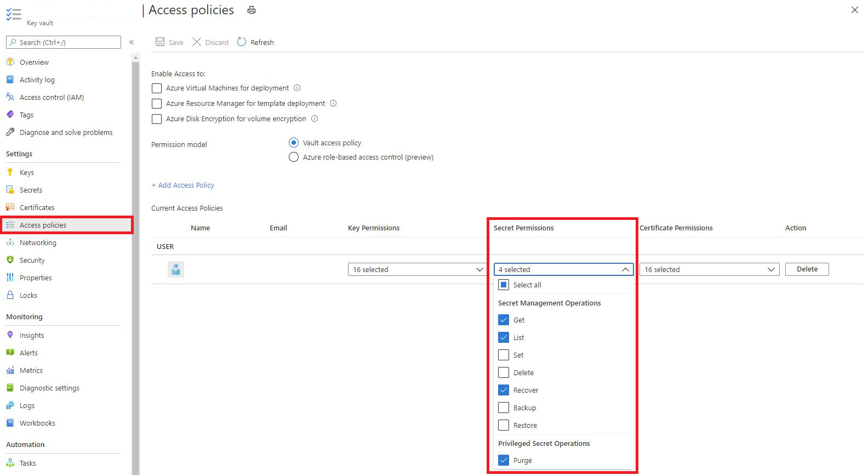The height and width of the screenshot is (475, 868).
Task: Click the print icon beside Access policies title
Action: click(252, 10)
